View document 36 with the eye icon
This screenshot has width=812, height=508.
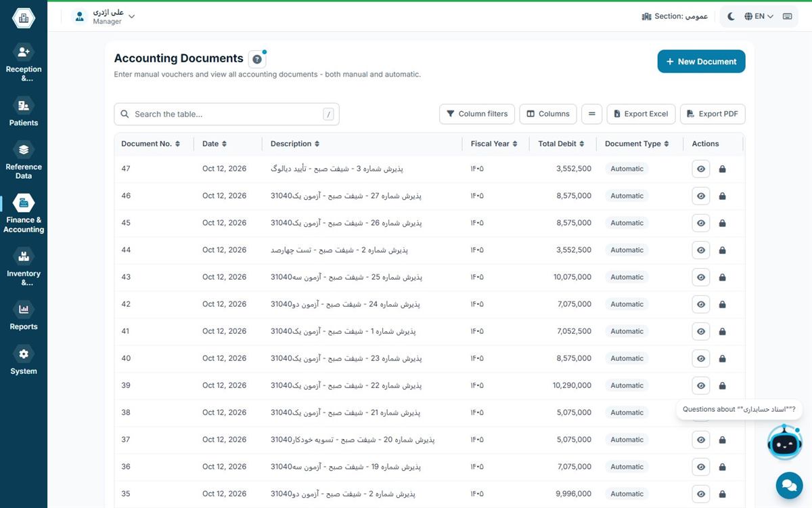[701, 467]
